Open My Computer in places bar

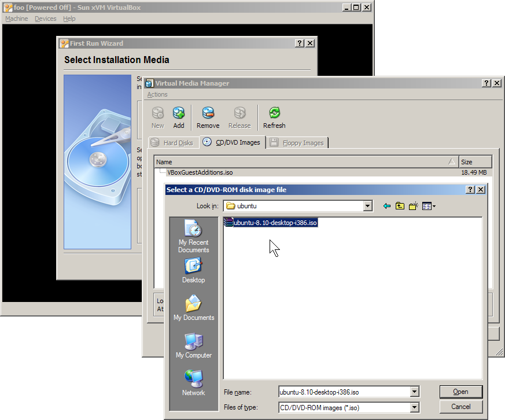(x=194, y=345)
